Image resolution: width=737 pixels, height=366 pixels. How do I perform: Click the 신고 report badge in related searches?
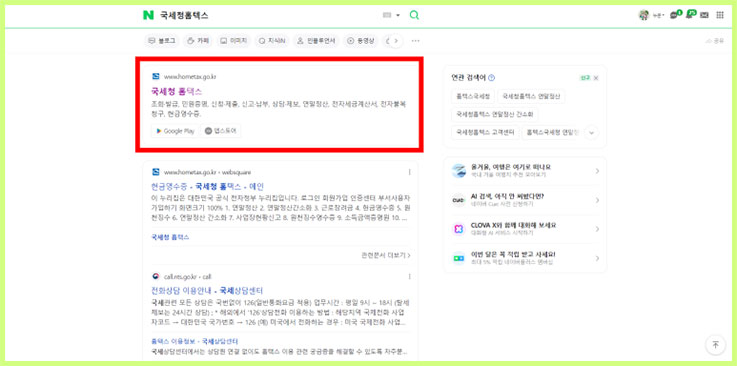coord(585,78)
